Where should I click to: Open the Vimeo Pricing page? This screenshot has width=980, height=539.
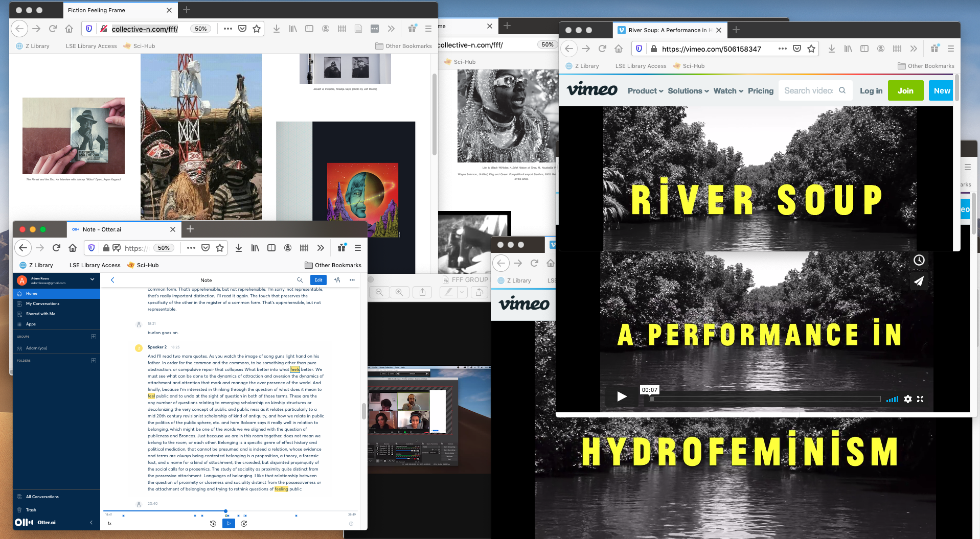click(x=761, y=91)
